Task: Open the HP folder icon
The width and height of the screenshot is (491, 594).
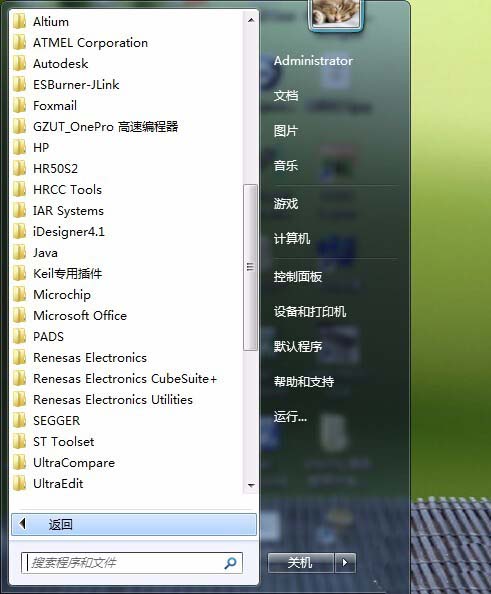Action: tap(19, 147)
